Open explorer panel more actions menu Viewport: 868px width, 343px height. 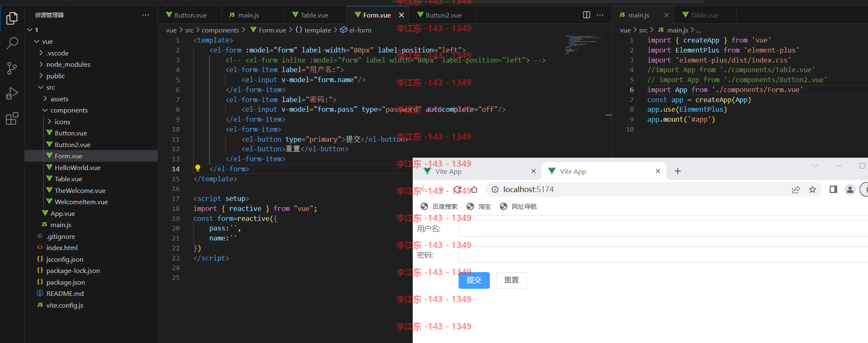tap(145, 15)
